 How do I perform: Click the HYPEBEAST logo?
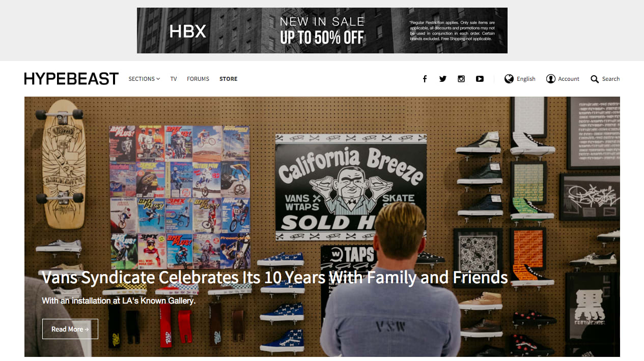(x=71, y=79)
